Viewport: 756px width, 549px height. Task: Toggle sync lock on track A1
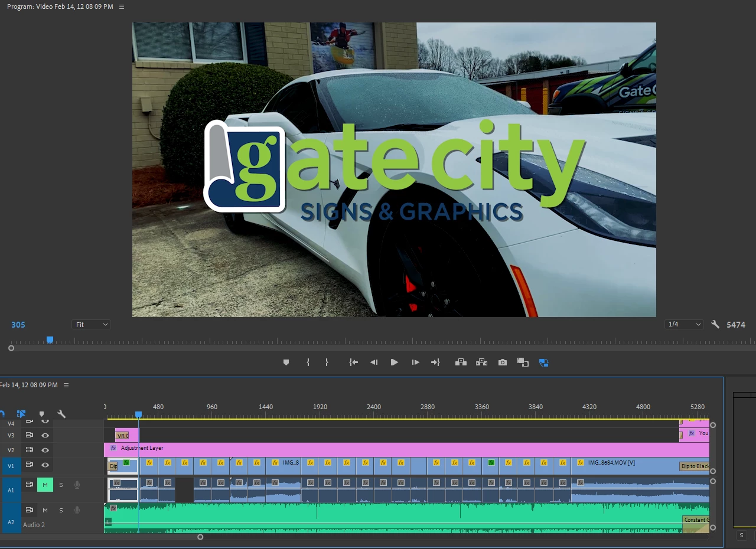29,485
